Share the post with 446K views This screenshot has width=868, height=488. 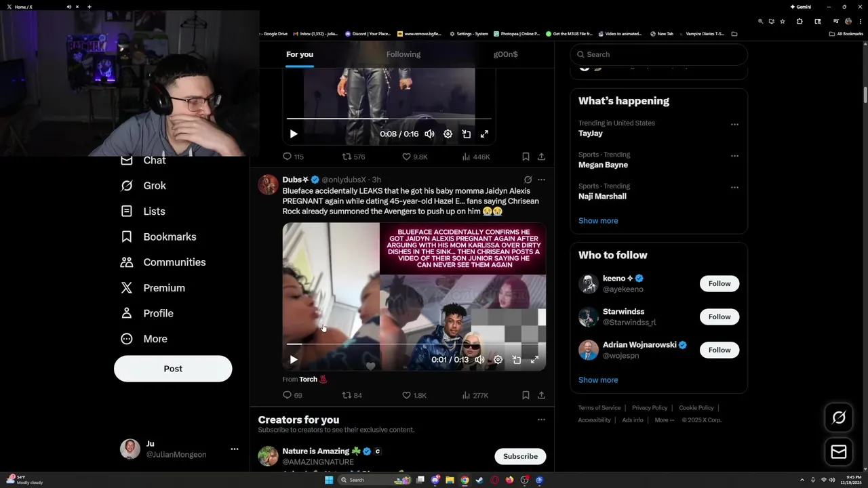coord(541,157)
